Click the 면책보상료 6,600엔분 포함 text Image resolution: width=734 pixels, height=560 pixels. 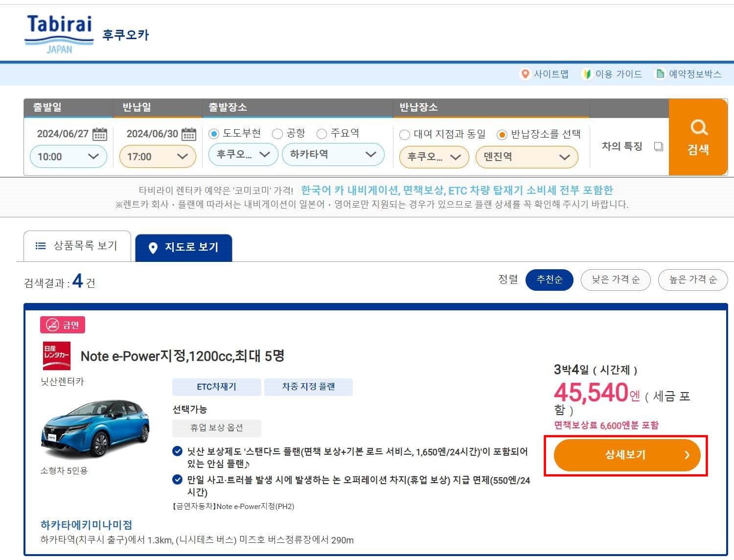coord(606,425)
